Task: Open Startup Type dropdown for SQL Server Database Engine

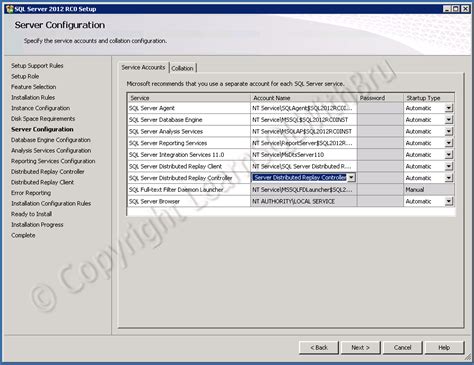Action: 449,120
